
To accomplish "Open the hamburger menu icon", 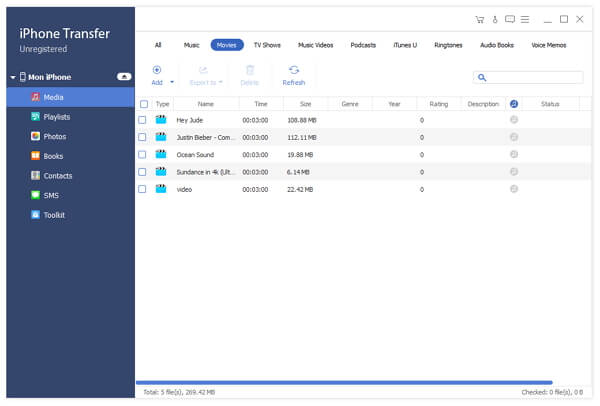I will point(525,19).
